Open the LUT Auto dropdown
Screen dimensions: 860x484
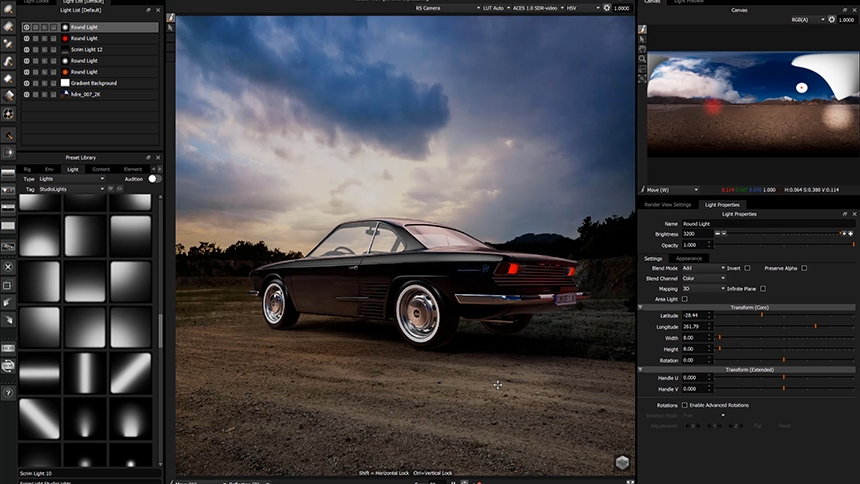point(496,8)
